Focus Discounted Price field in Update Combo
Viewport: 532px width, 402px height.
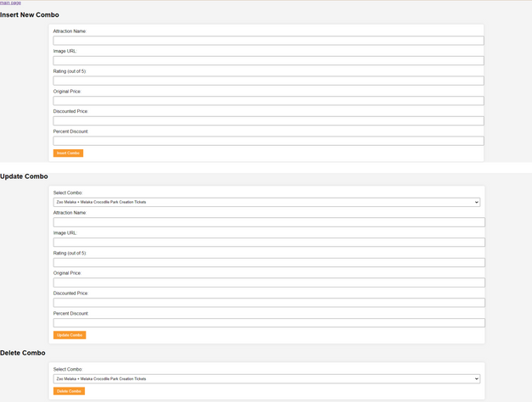(268, 303)
